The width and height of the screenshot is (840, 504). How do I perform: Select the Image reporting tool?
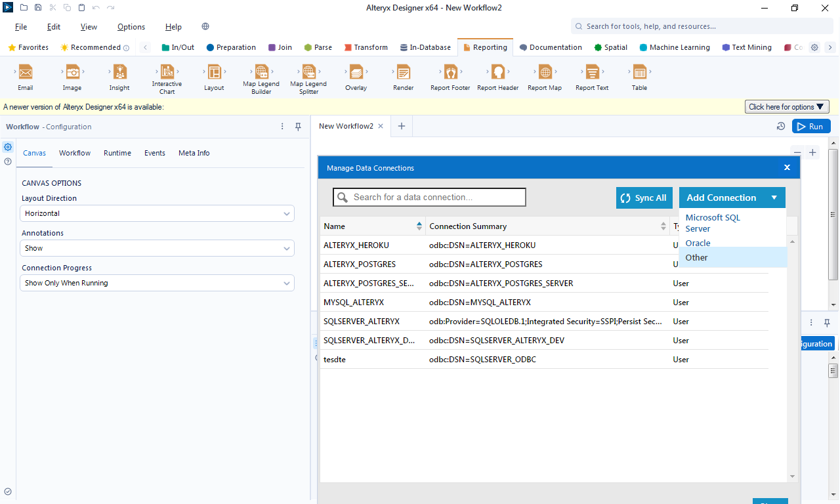72,72
